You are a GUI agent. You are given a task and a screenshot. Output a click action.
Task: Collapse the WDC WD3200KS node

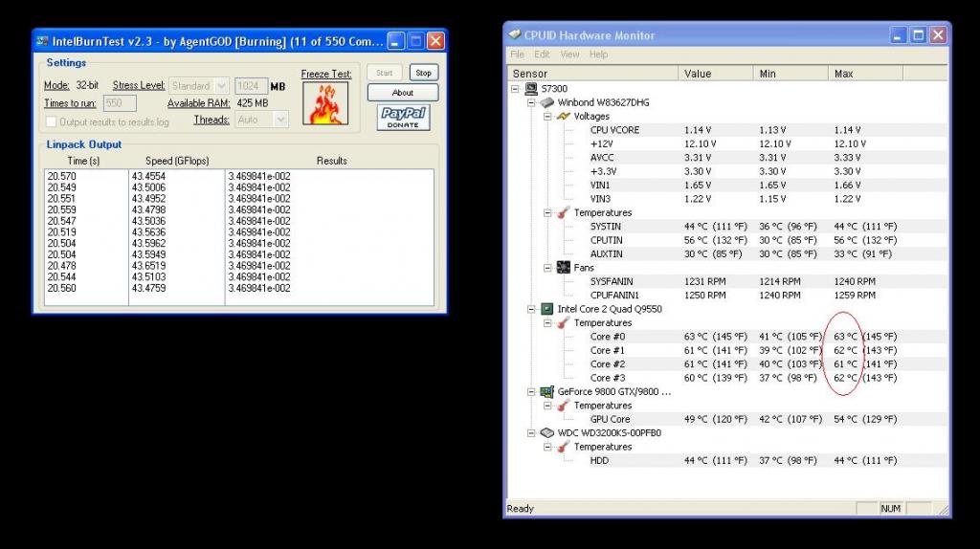pos(531,433)
